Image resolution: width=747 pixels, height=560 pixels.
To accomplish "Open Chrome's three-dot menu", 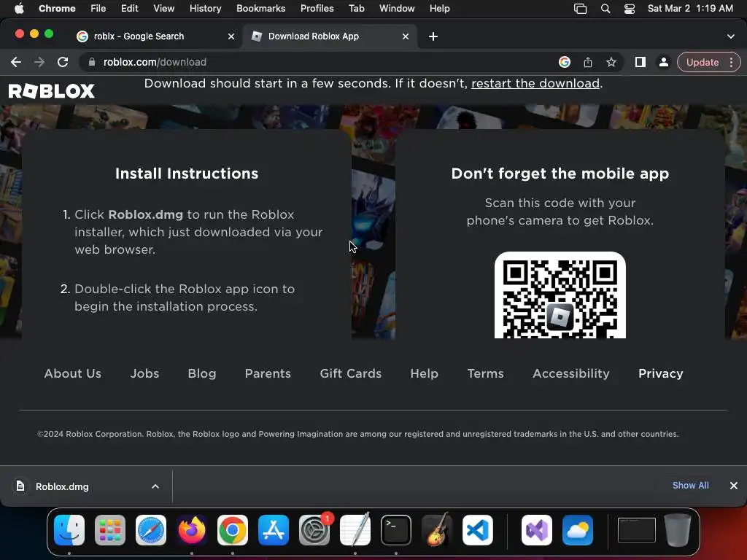I will pyautogui.click(x=731, y=62).
